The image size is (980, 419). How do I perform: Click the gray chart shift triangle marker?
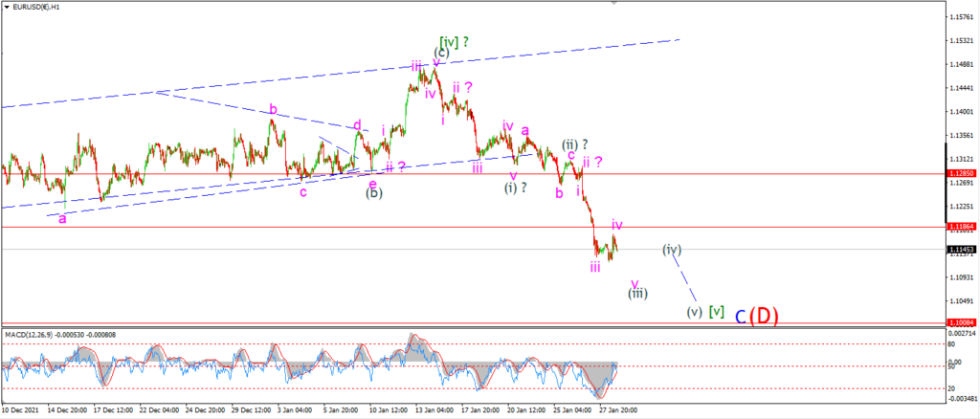(x=613, y=3)
